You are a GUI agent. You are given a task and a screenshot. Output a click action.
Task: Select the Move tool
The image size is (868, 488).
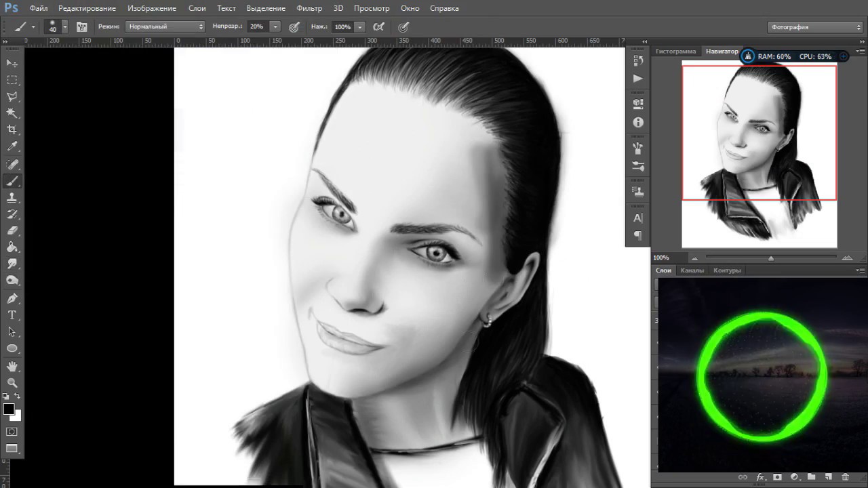click(12, 63)
